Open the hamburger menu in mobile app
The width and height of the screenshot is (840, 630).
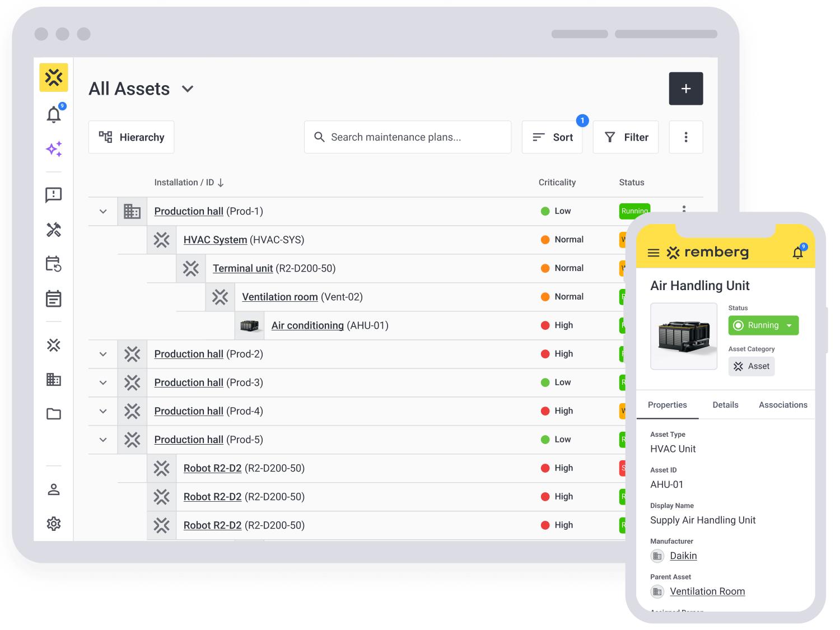click(654, 253)
